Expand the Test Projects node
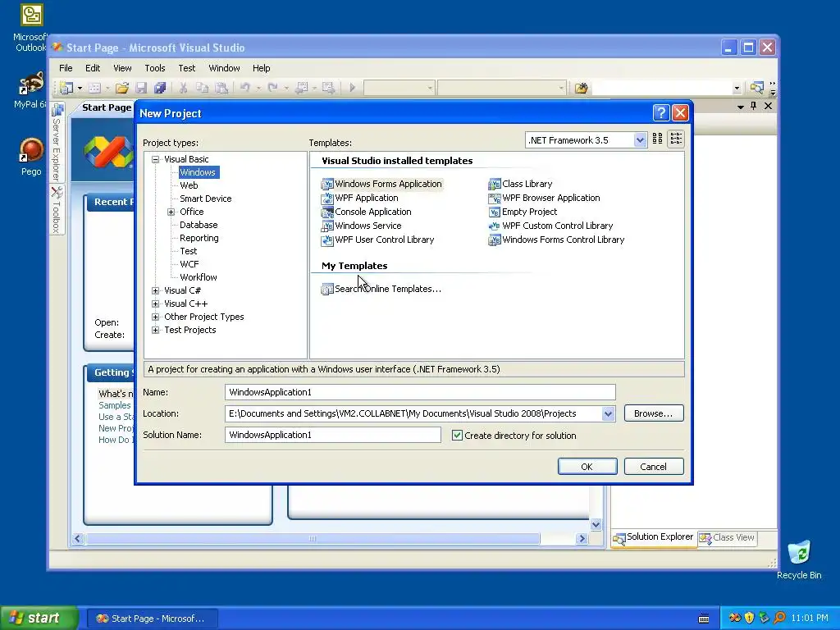The image size is (840, 630). [155, 330]
